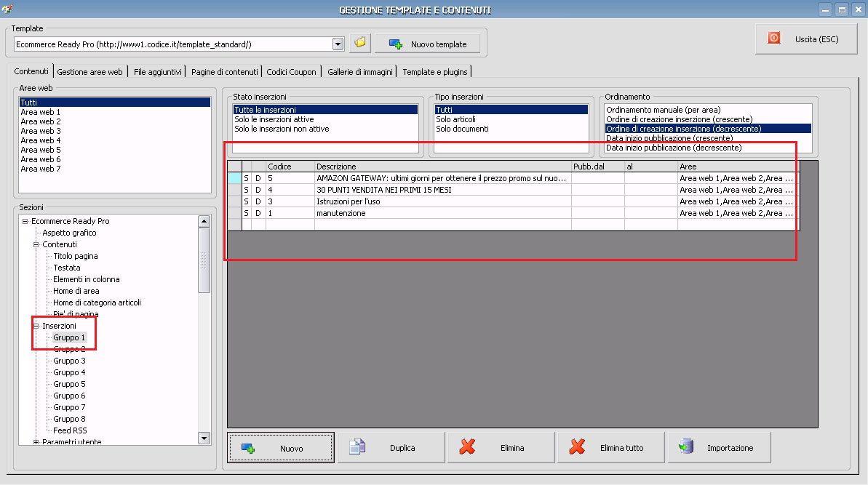Expand the Parametri utente tree node
This screenshot has width=868, height=485.
coord(36,442)
